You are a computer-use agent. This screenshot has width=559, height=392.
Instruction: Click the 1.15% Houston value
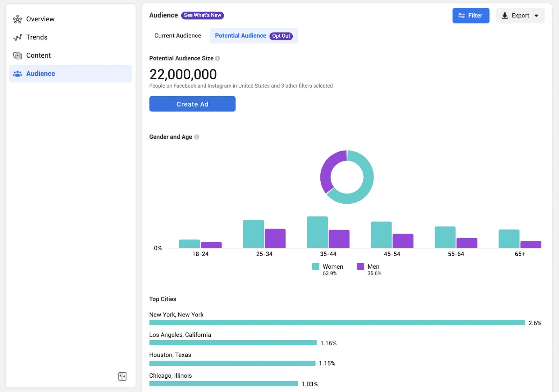pos(327,364)
